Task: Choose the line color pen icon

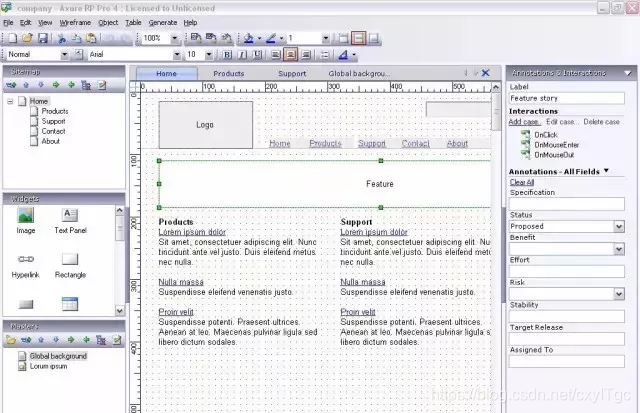Action: coord(271,38)
